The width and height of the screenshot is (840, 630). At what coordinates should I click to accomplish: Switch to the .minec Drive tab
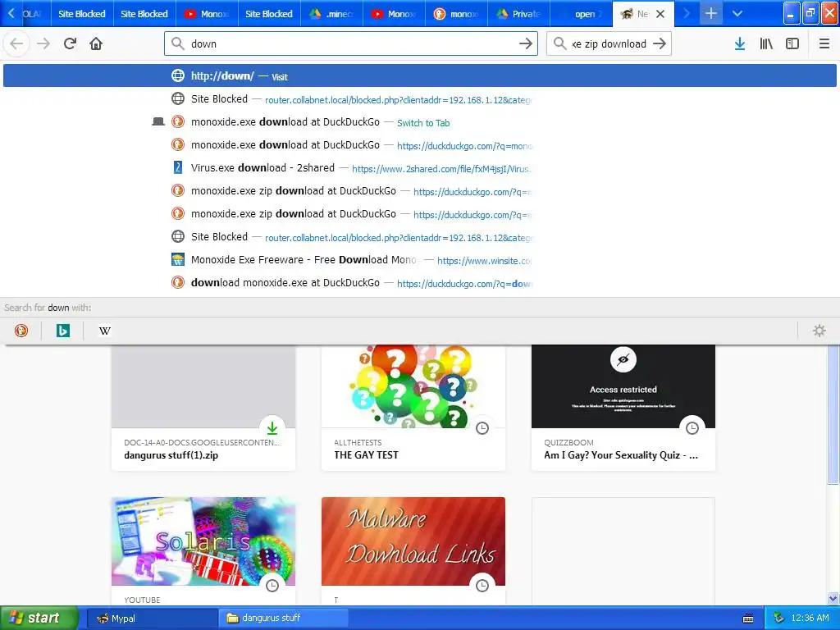tap(332, 14)
